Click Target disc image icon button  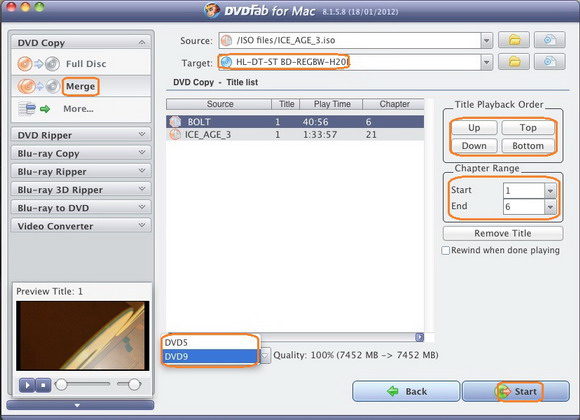coord(550,62)
